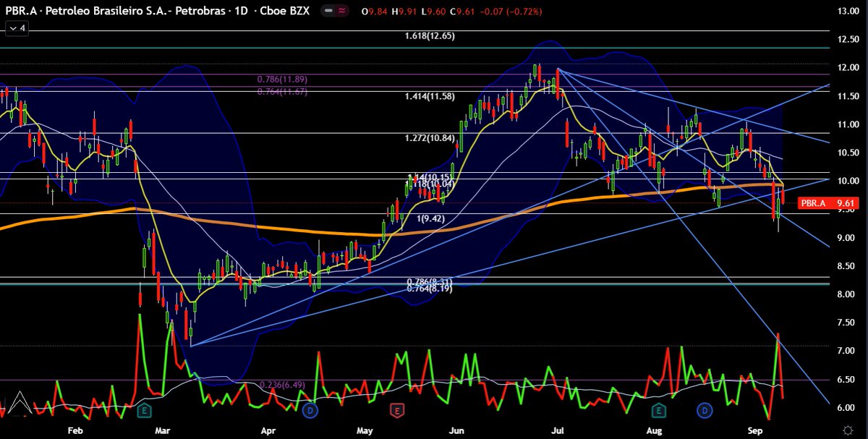Click the Sep label on time axis

pos(754,431)
